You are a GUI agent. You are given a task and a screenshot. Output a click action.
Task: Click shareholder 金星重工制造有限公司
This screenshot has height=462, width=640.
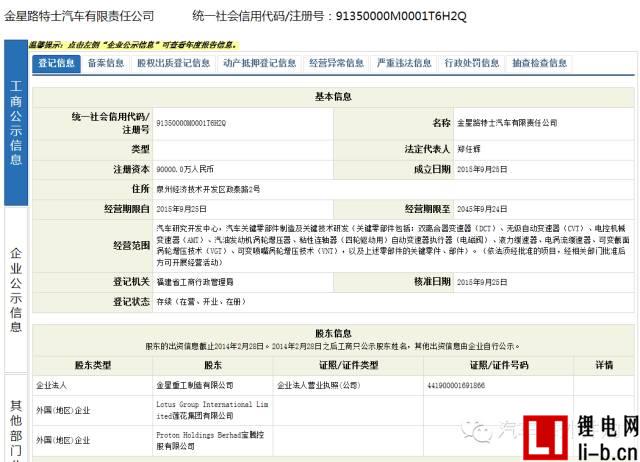195,385
